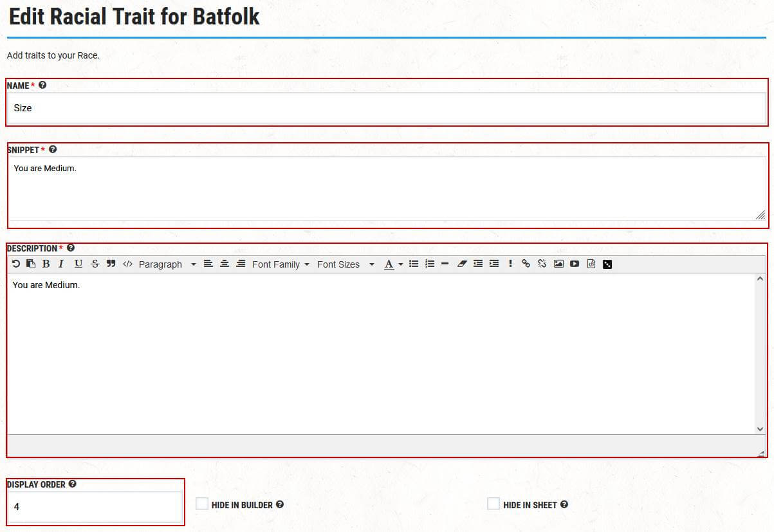Image resolution: width=774 pixels, height=532 pixels.
Task: Click the Name input field containing Size
Action: (386, 108)
